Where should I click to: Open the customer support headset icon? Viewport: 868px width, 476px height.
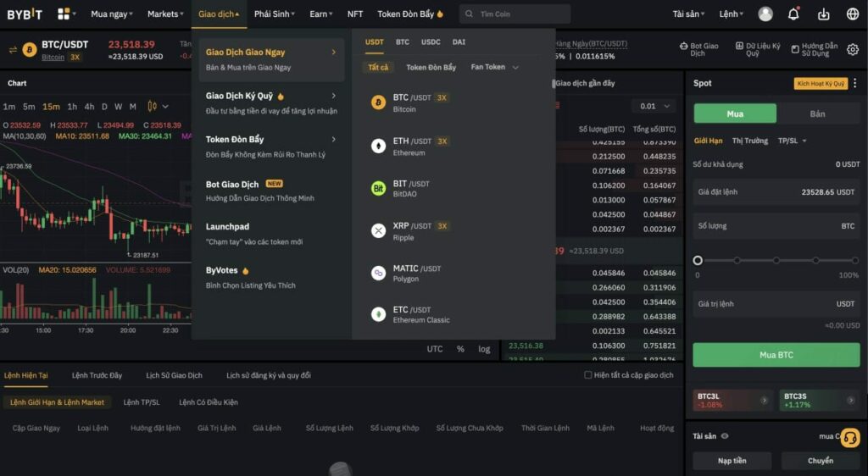pyautogui.click(x=849, y=438)
